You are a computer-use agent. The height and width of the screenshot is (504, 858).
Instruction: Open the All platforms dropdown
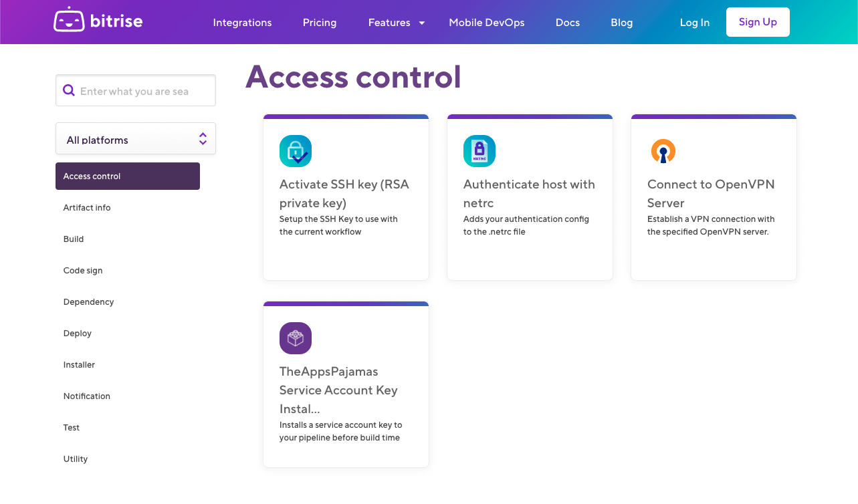coord(136,139)
